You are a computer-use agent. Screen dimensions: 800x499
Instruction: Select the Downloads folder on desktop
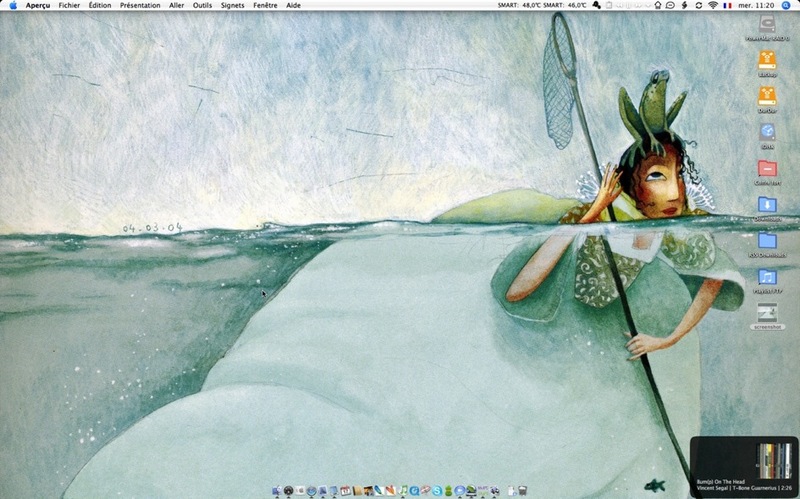click(x=767, y=204)
